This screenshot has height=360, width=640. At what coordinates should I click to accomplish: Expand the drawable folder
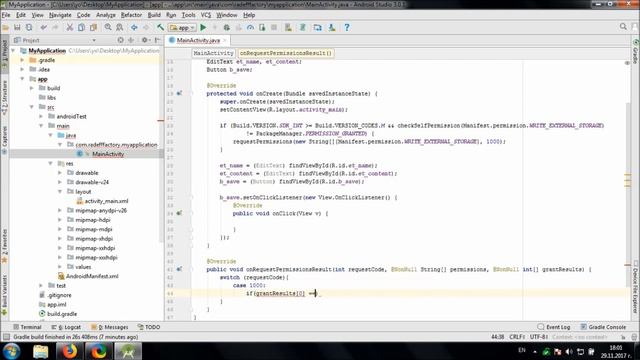pyautogui.click(x=60, y=173)
